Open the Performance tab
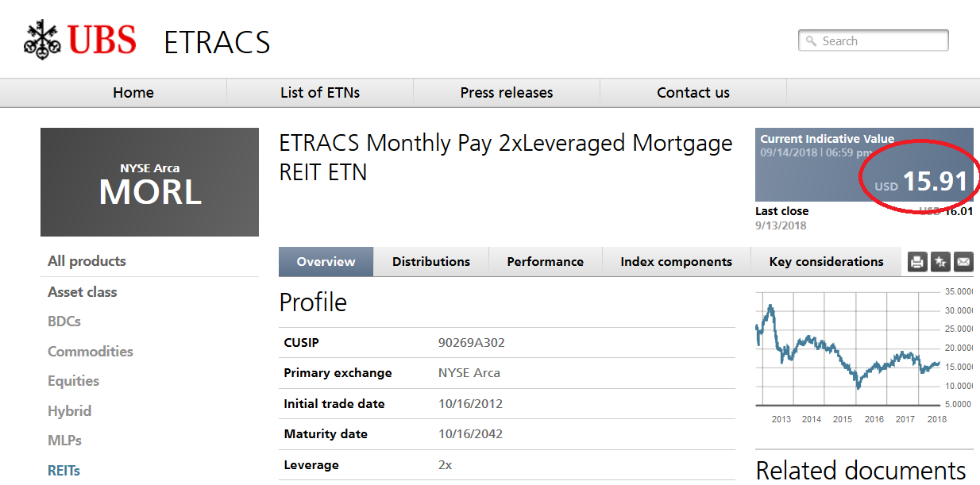Screen dimensions: 980x485 (x=545, y=261)
